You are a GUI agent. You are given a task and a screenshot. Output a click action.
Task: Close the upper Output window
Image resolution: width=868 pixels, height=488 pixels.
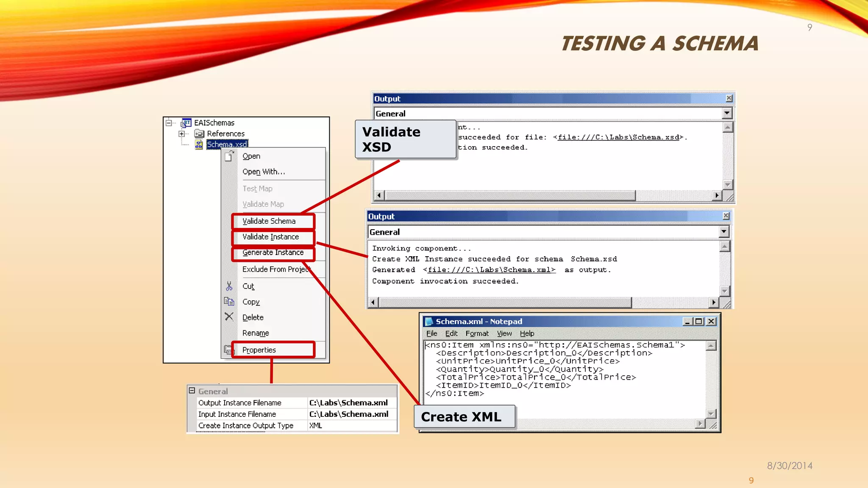click(x=729, y=98)
